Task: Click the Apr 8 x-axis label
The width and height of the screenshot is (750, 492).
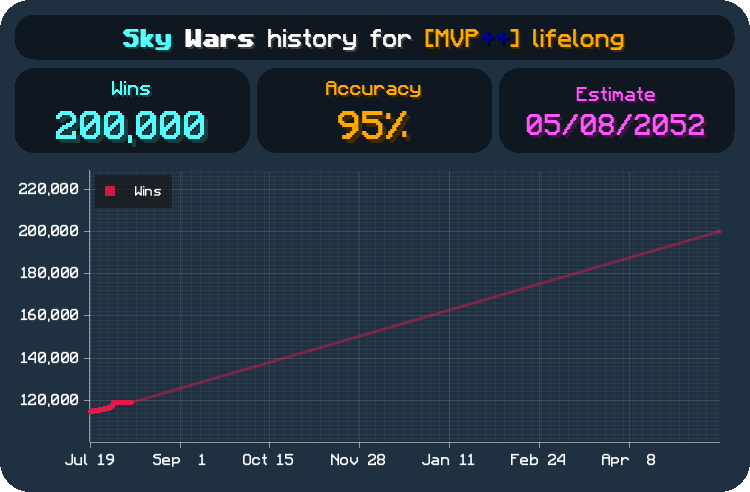Action: point(628,460)
